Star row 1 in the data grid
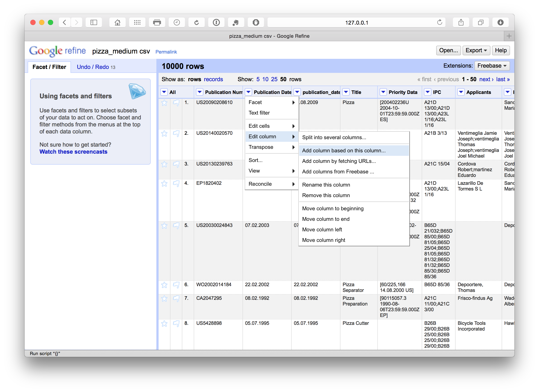This screenshot has height=392, width=539. pyautogui.click(x=164, y=103)
